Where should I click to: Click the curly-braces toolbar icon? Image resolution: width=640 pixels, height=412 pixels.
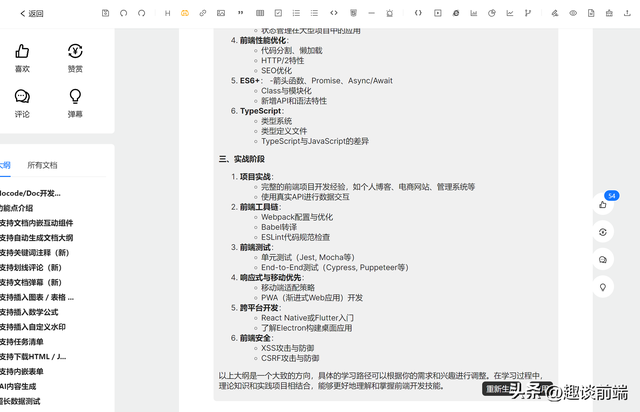pos(418,13)
